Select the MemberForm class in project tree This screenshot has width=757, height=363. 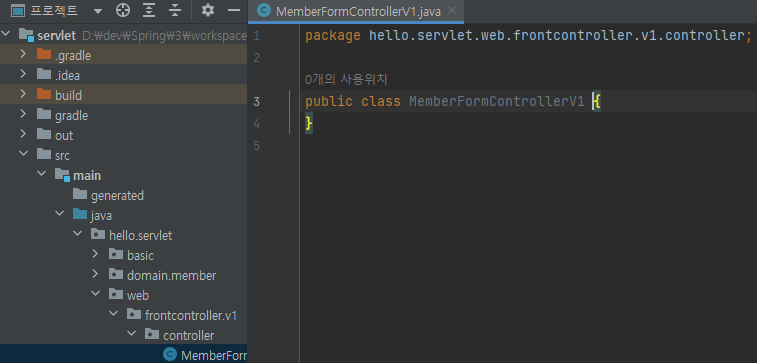coord(124,354)
